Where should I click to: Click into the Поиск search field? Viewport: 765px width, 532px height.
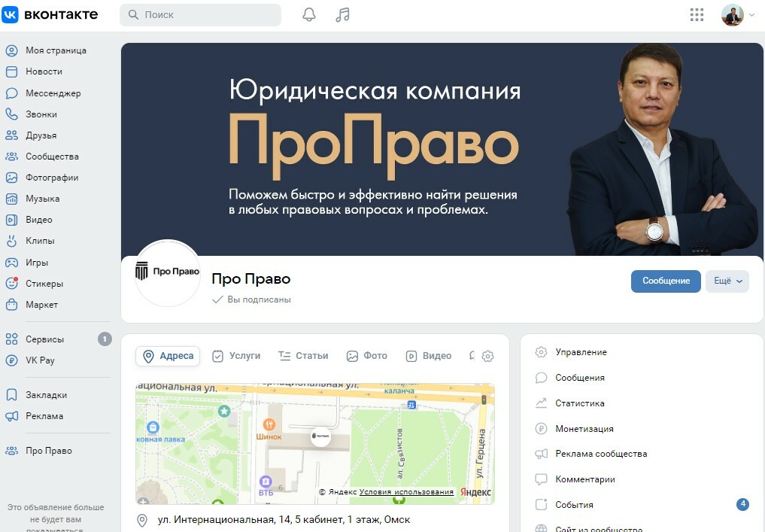click(200, 14)
